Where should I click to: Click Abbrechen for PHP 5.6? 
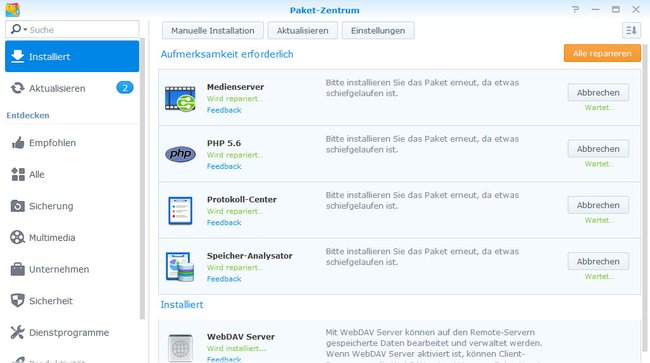[x=598, y=149]
